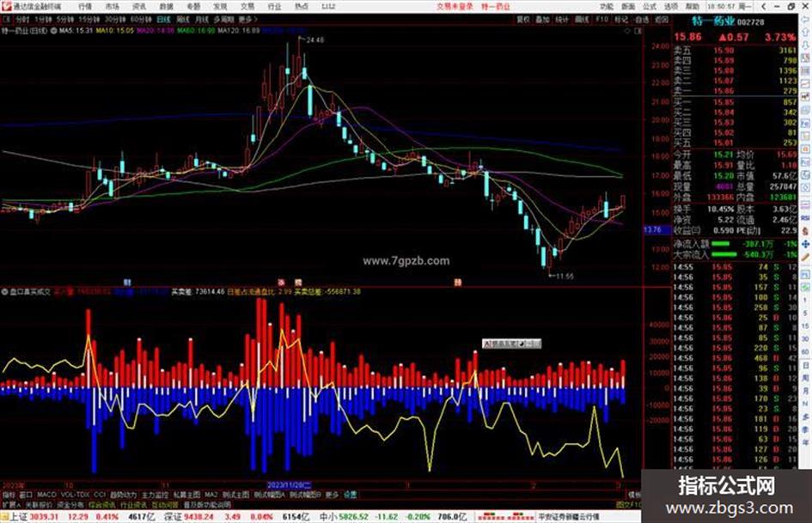812x523 pixels.
Task: Select the MACD indicator tab
Action: tap(46, 495)
